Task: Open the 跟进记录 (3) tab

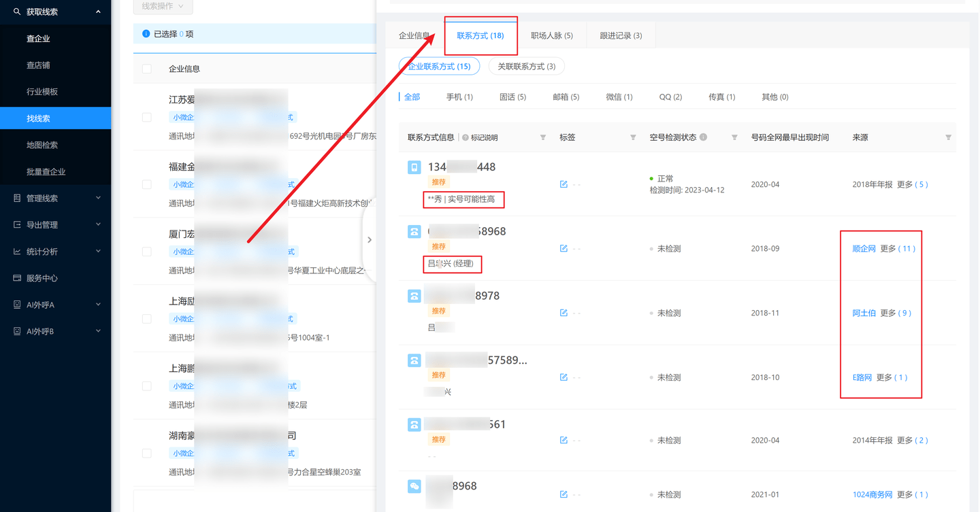Action: coord(621,35)
